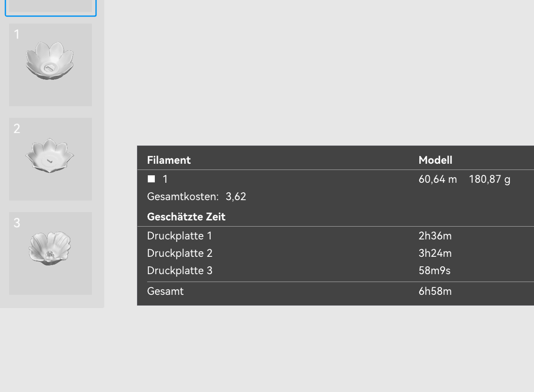This screenshot has height=392, width=534.
Task: Select the 180,87 g filament weight value
Action: [489, 179]
